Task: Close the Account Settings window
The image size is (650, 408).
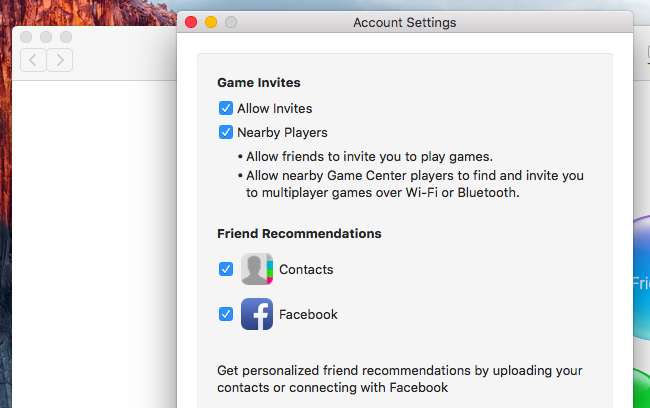Action: (x=191, y=22)
